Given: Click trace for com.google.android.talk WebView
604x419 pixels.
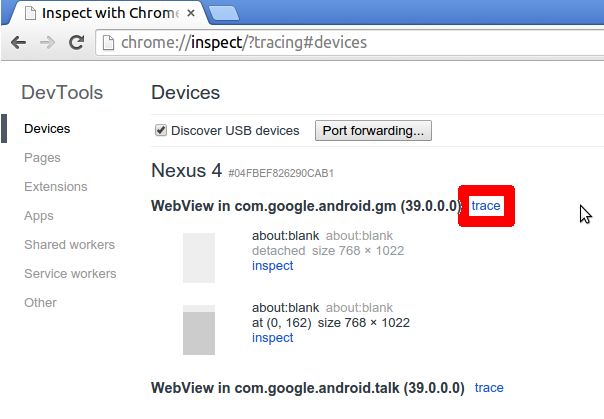Looking at the screenshot, I should click(x=489, y=387).
